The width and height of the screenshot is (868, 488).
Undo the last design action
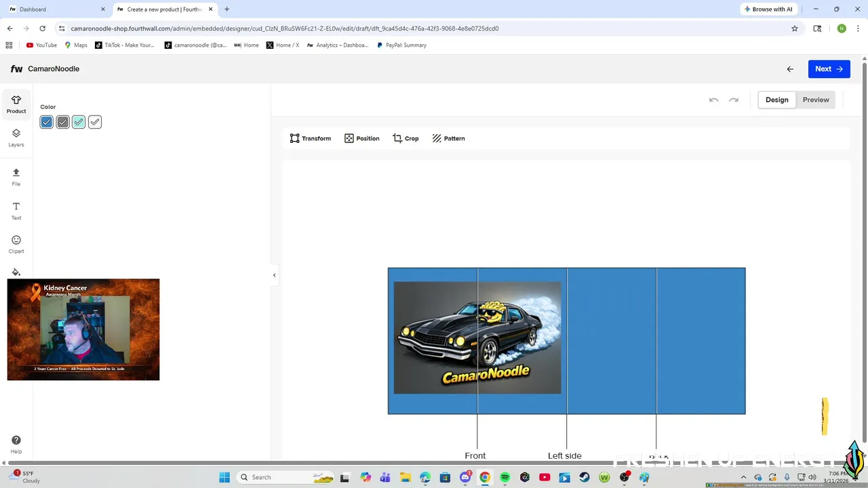(x=713, y=100)
